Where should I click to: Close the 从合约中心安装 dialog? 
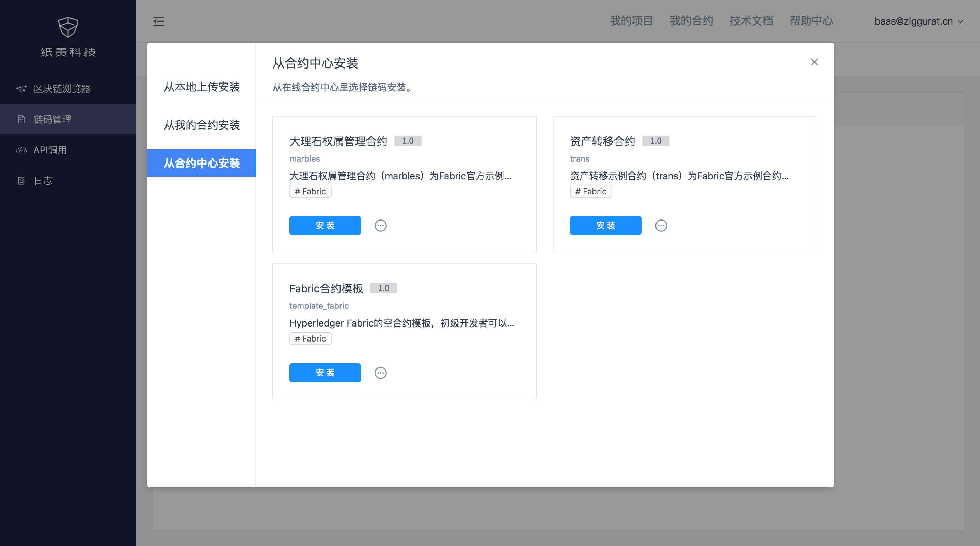point(814,62)
